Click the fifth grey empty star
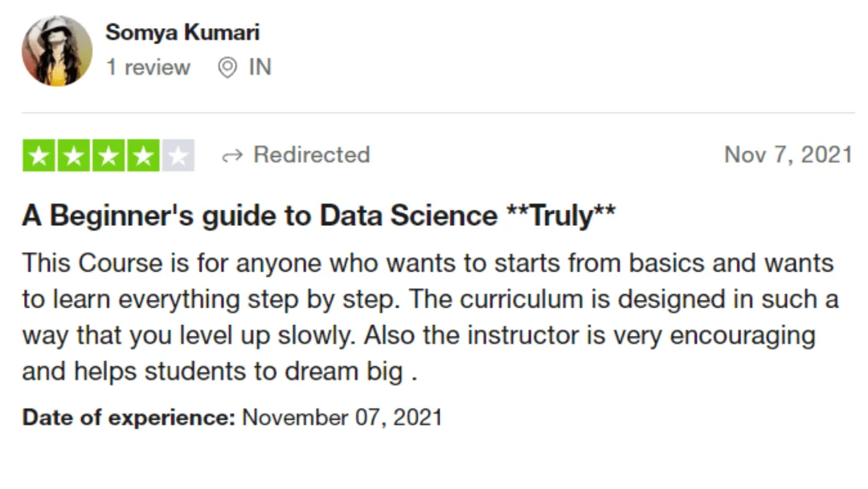868x489 pixels. click(x=178, y=155)
